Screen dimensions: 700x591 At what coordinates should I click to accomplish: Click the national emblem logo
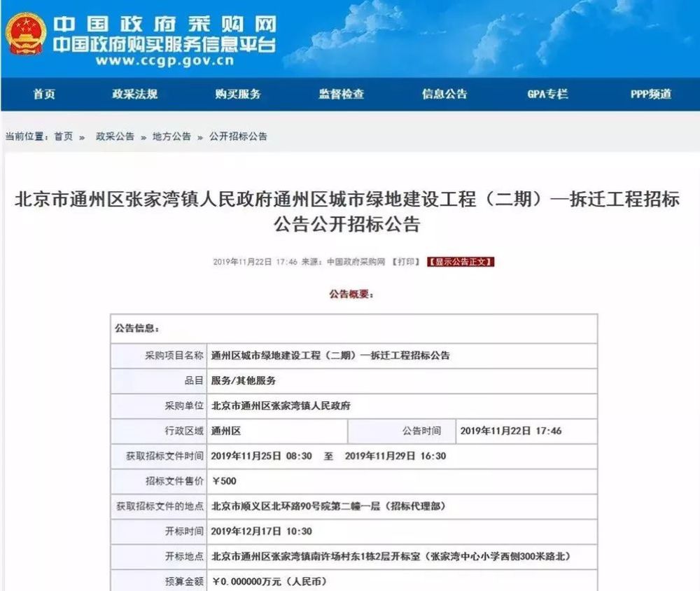25,34
